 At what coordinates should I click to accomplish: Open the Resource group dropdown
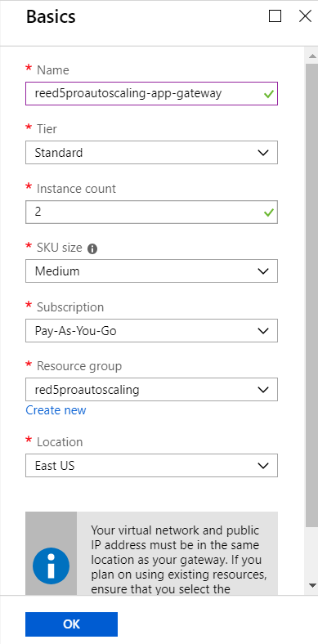coord(151,389)
